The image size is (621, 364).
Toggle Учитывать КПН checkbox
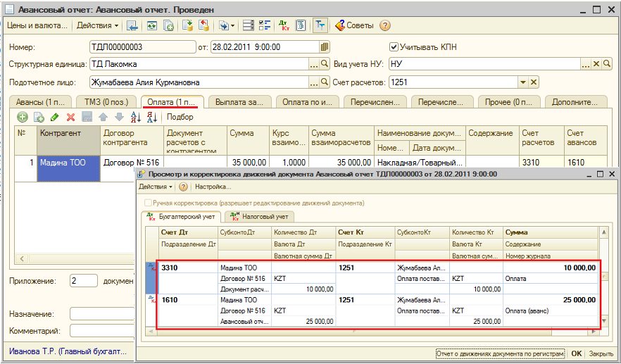tap(394, 47)
